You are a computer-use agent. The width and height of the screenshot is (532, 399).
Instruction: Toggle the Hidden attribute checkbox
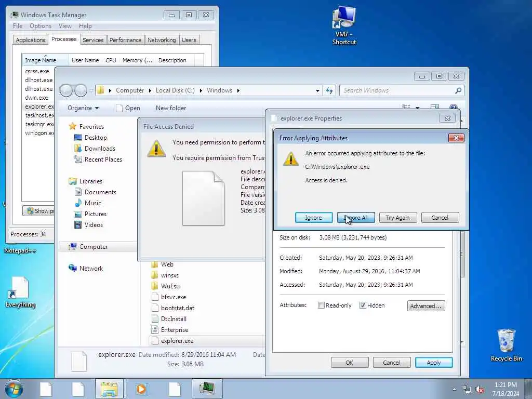pyautogui.click(x=363, y=305)
